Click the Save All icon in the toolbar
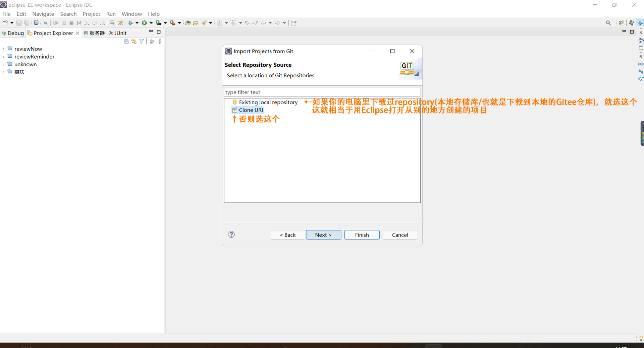Viewport: 644px width, 348px height. pos(27,22)
